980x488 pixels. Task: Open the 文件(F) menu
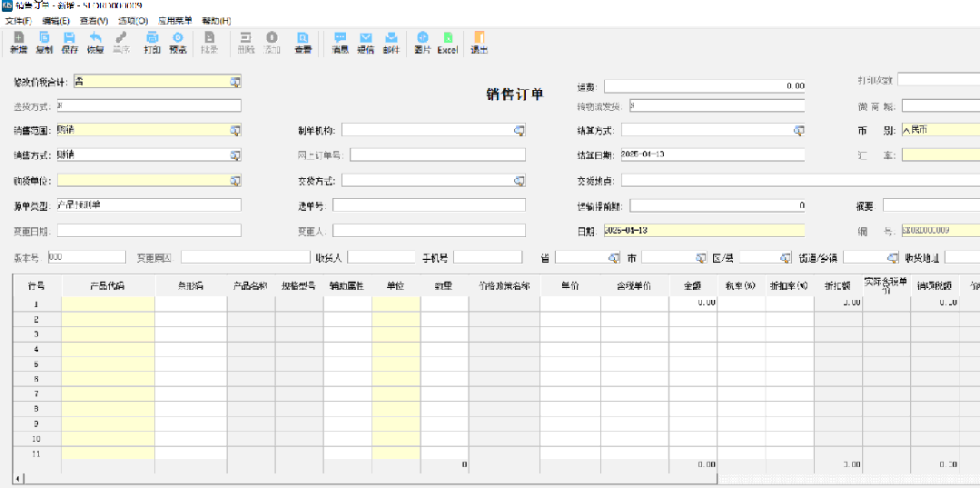18,20
